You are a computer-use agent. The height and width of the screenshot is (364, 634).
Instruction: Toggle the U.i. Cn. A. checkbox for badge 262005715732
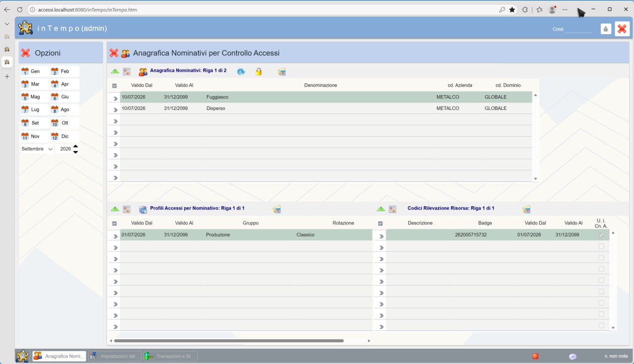(x=601, y=235)
